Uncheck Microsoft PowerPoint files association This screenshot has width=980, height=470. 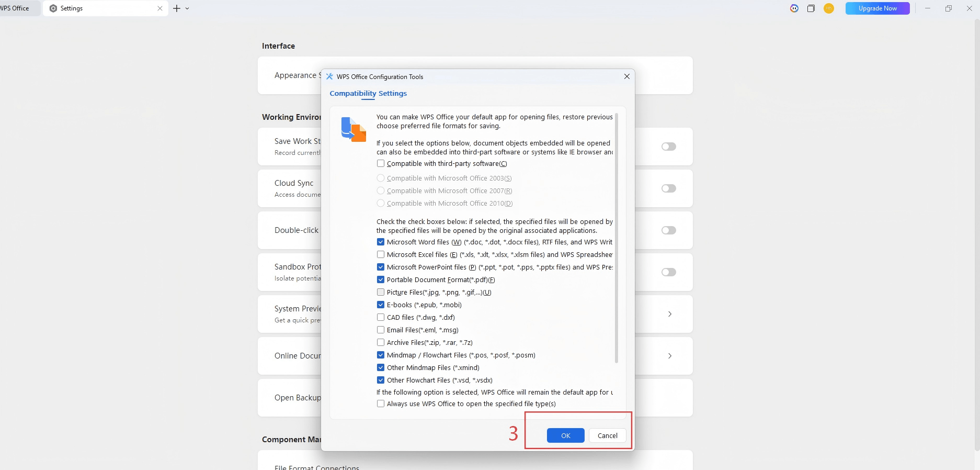[x=381, y=267]
